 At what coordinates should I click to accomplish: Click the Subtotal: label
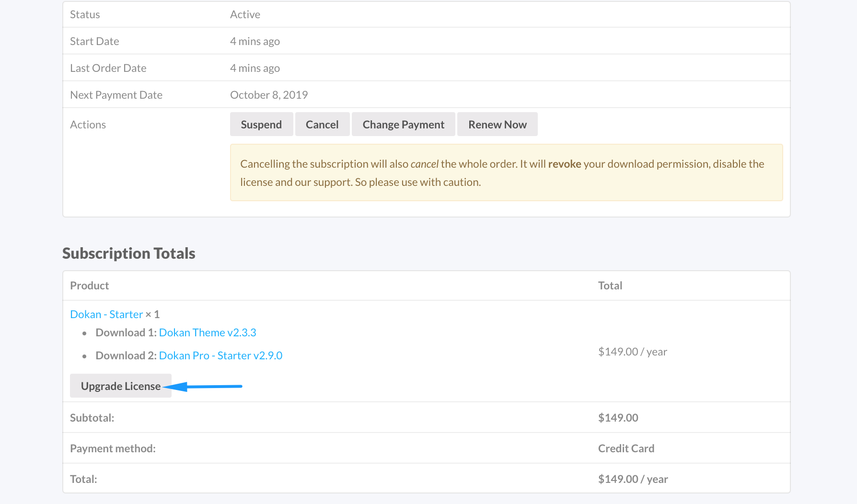tap(92, 418)
